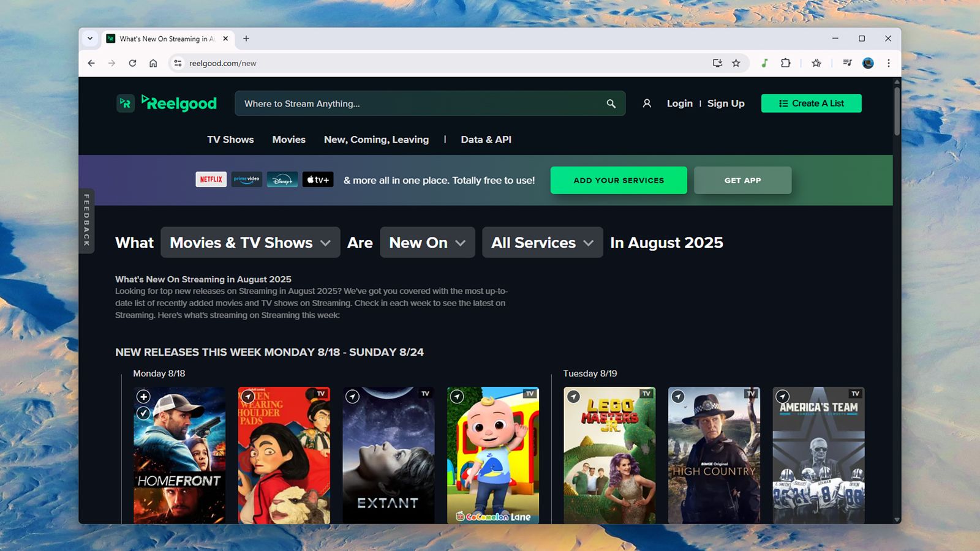Viewport: 980px width, 551px height.
Task: Toggle the seen checkmark on Homefront
Action: pos(143,413)
